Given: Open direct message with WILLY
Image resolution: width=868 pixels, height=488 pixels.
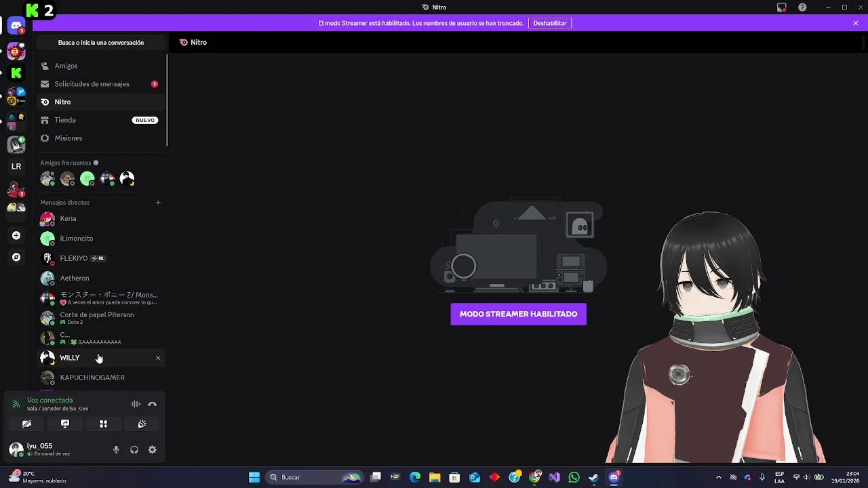Looking at the screenshot, I should coord(101,358).
